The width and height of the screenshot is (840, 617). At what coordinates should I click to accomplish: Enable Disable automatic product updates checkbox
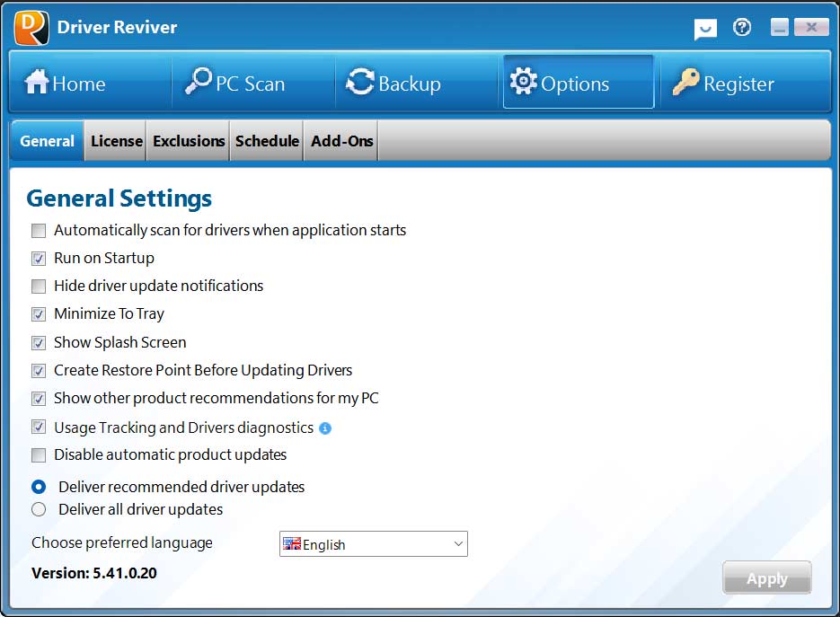39,455
